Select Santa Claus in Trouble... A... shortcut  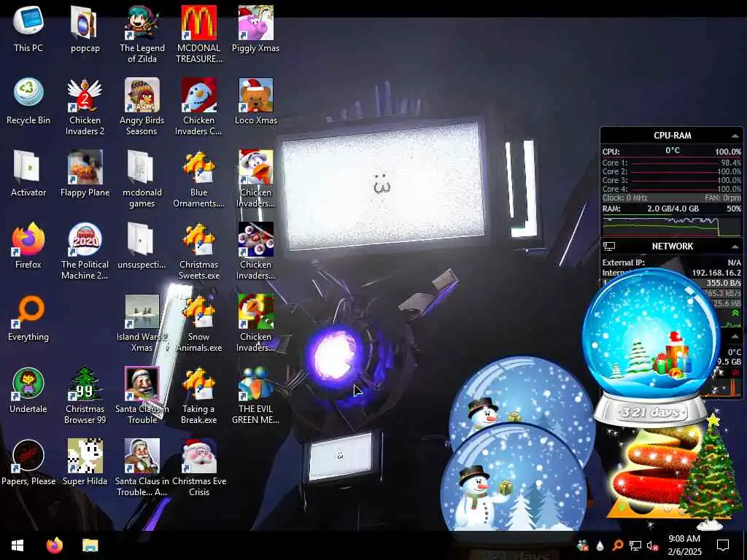(142, 467)
